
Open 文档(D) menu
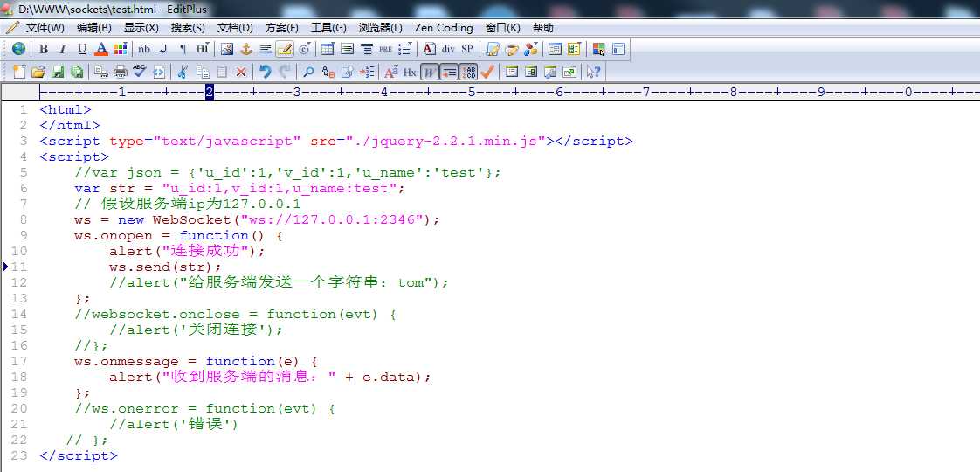(235, 27)
